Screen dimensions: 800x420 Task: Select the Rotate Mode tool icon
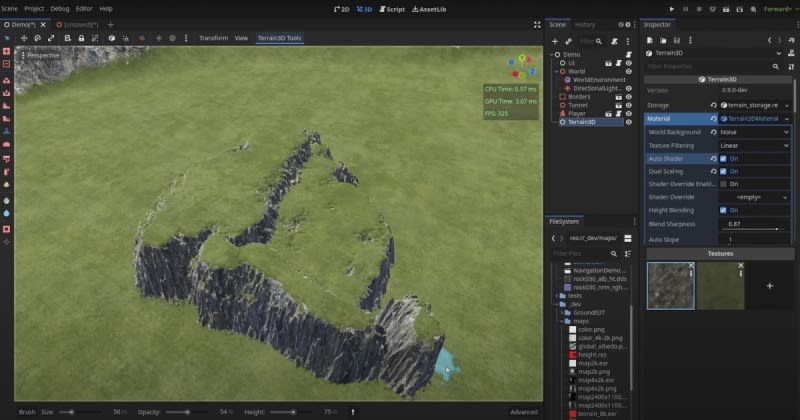36,38
